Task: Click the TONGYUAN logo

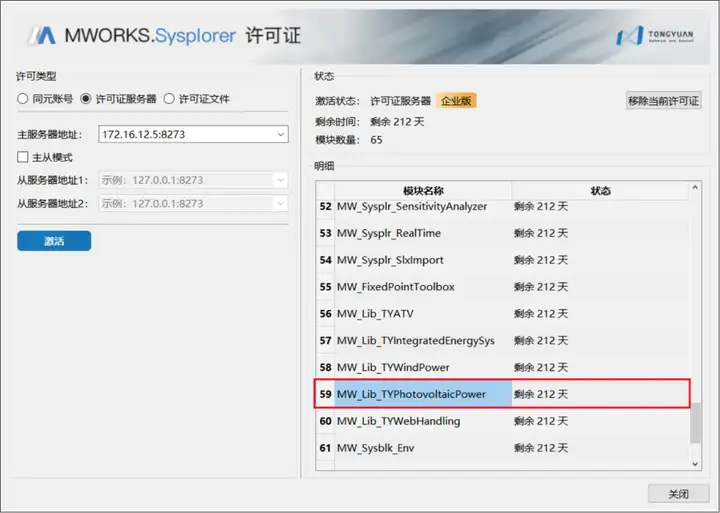Action: (x=655, y=35)
